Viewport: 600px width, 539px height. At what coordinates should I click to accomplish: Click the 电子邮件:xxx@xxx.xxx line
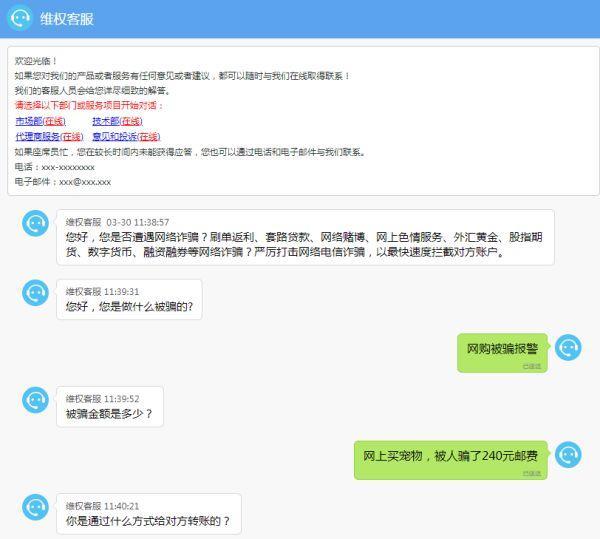click(x=63, y=182)
